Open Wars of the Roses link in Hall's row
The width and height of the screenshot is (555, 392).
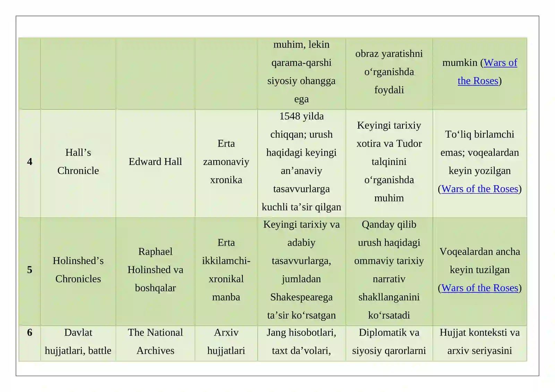pos(480,189)
